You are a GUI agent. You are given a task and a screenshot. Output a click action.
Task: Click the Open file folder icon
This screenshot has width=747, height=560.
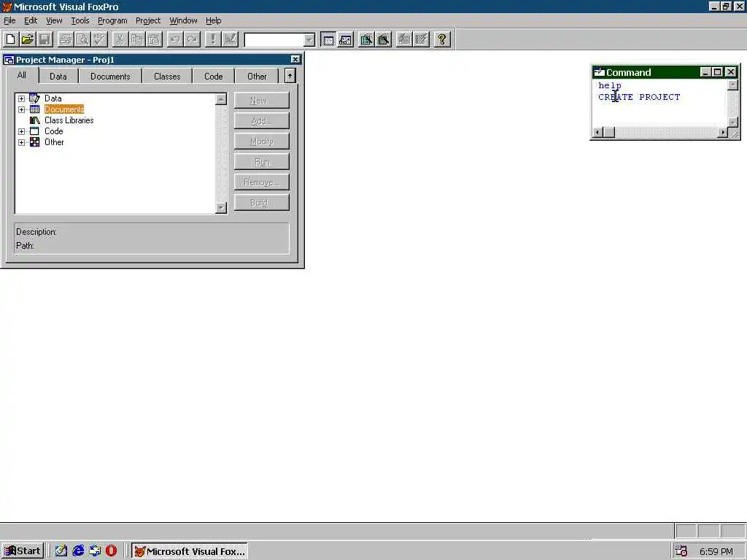28,39
